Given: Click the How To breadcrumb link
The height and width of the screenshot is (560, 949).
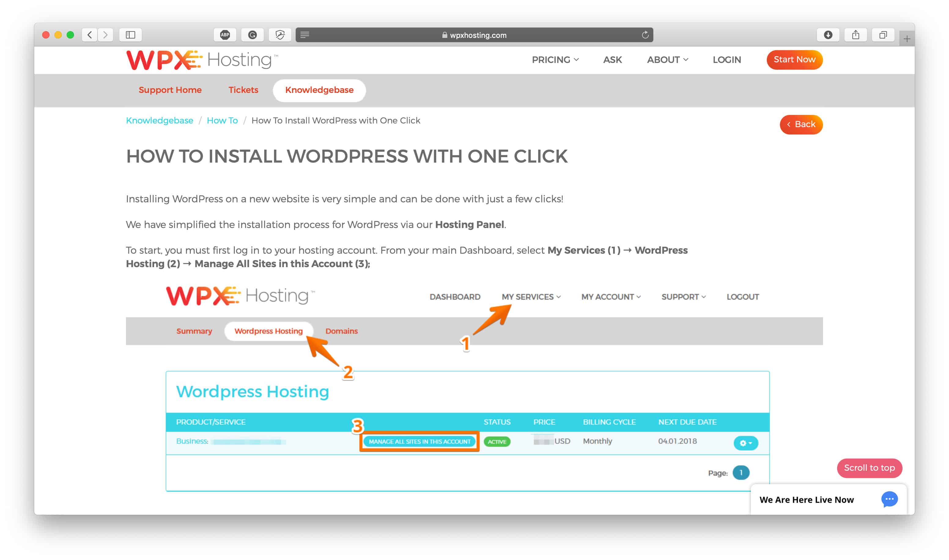Looking at the screenshot, I should [x=223, y=121].
